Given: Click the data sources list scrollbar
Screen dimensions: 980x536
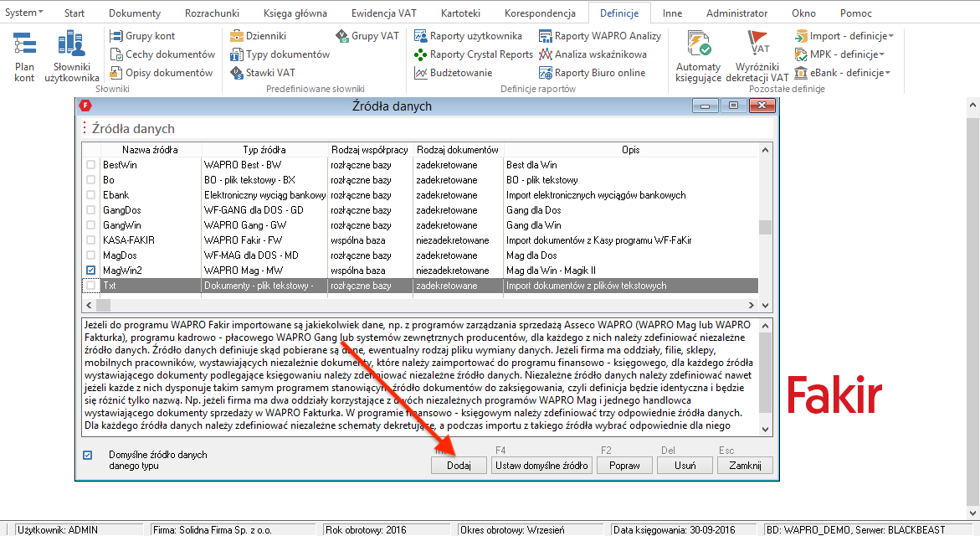Looking at the screenshot, I should point(764,226).
